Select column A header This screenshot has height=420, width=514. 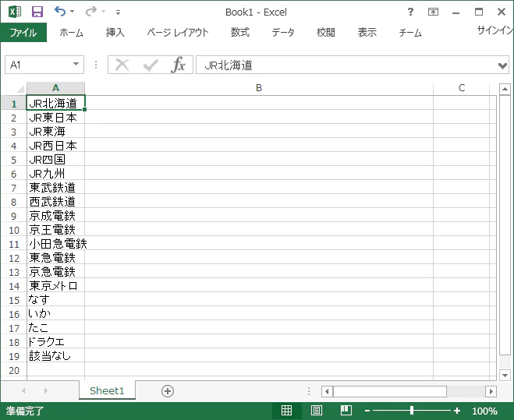(55, 88)
